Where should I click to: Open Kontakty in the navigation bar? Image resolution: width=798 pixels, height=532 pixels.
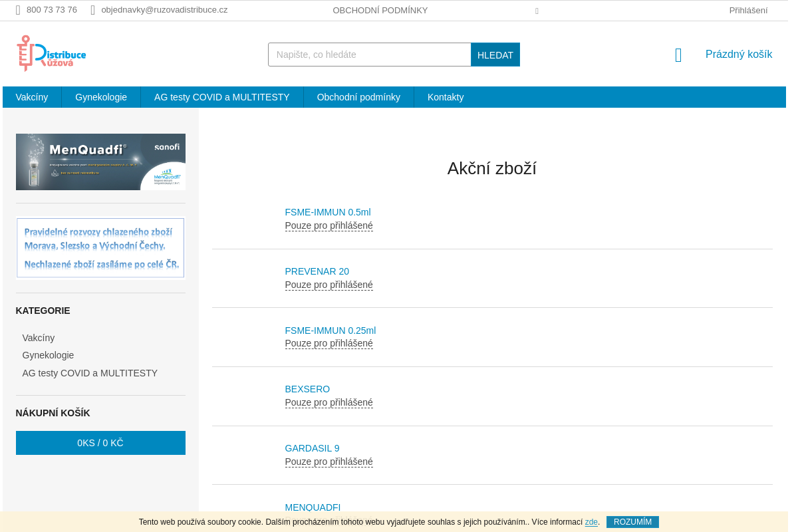click(x=446, y=97)
